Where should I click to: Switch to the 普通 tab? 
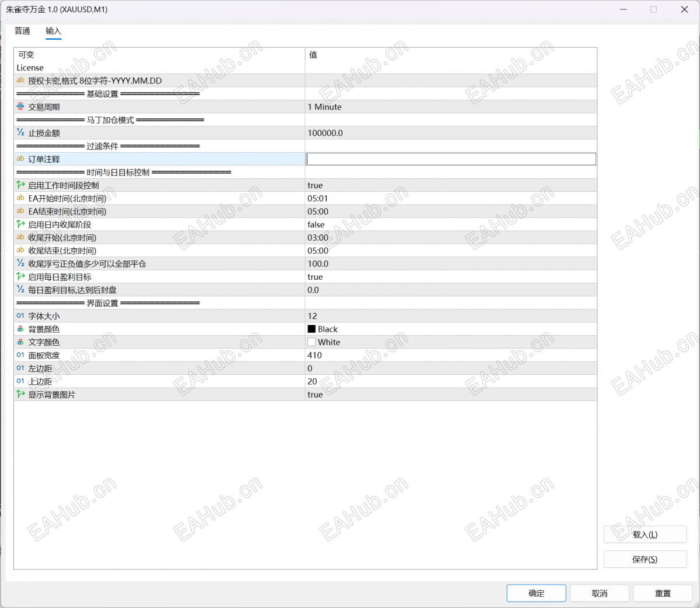22,31
